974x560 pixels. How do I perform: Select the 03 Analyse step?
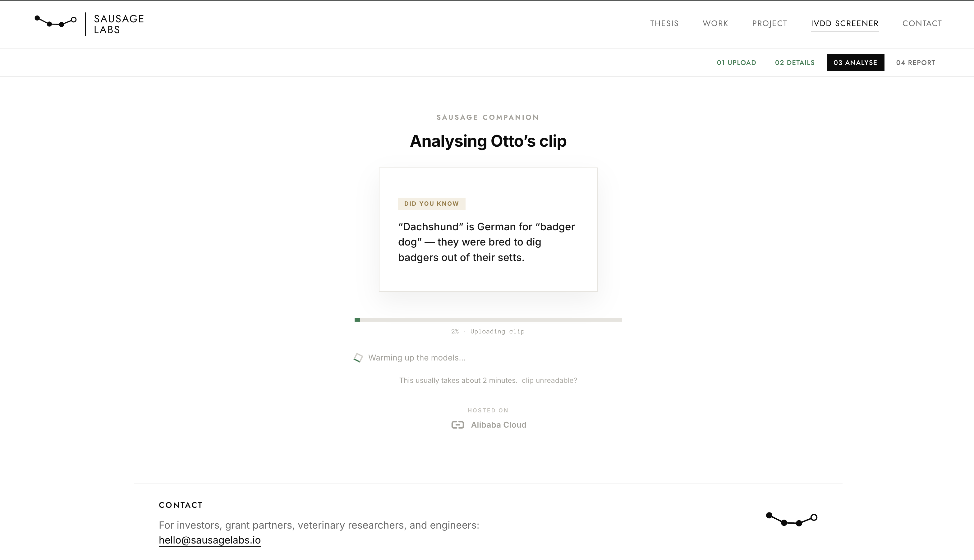(855, 63)
